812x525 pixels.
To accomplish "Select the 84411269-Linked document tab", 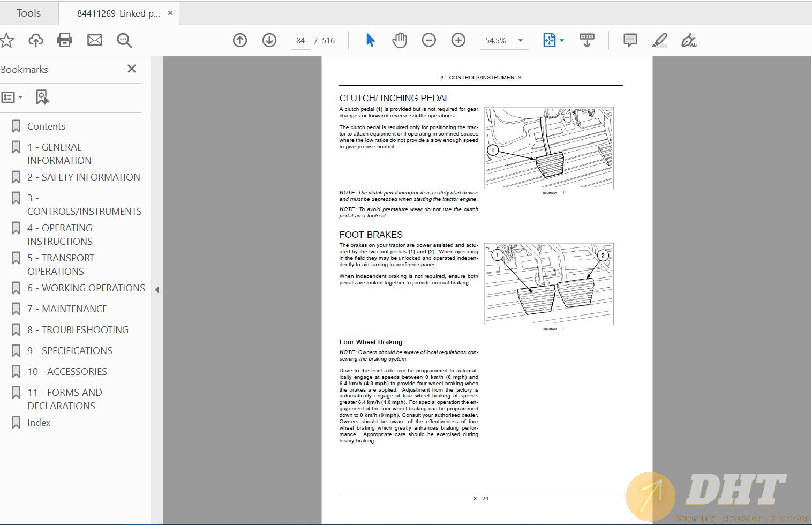I will [x=118, y=13].
